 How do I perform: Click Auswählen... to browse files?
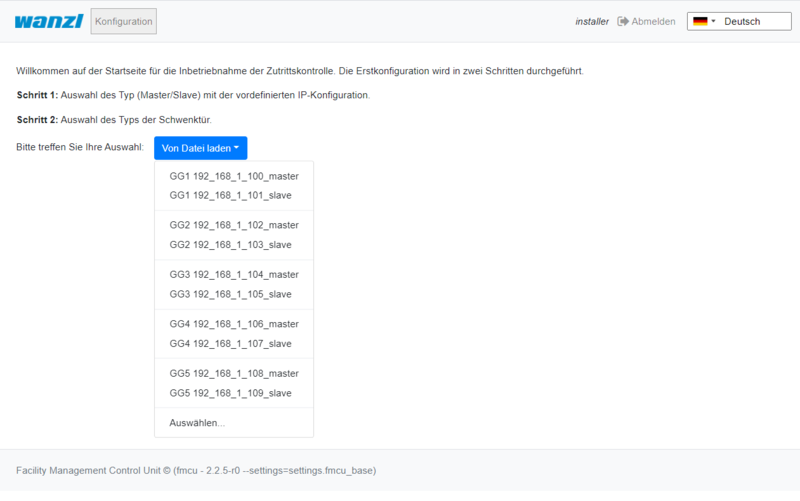point(197,423)
